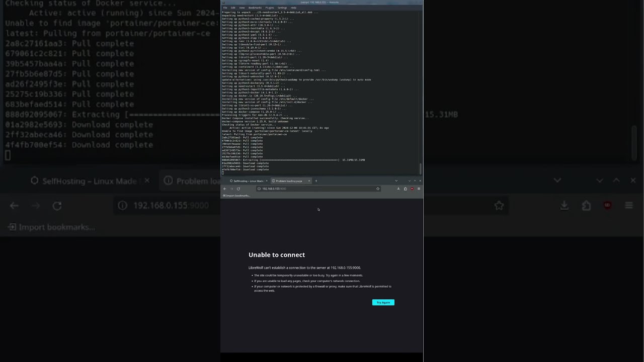Close the SelfHosting – Linux Made tab
The height and width of the screenshot is (362, 644).
pyautogui.click(x=267, y=181)
